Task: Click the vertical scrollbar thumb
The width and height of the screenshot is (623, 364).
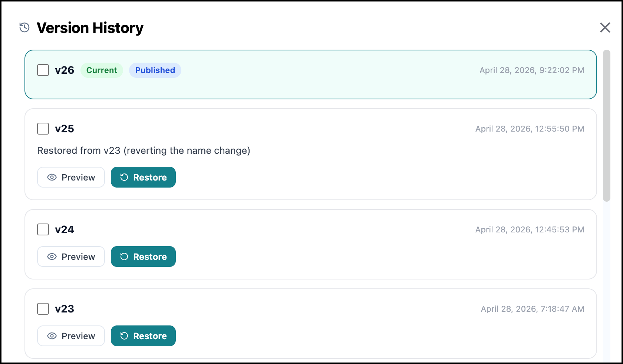Action: point(607,126)
